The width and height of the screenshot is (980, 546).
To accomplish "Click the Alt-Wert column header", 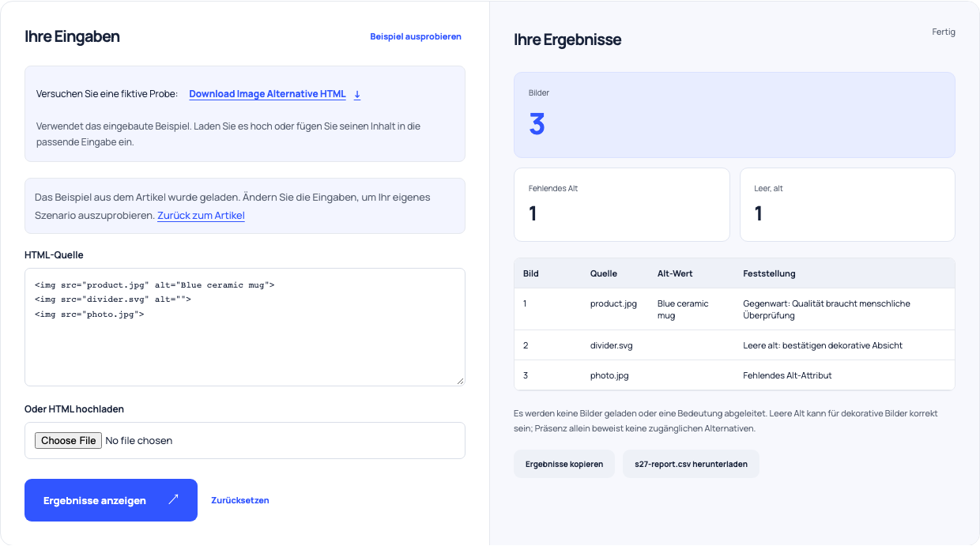I will click(x=675, y=273).
